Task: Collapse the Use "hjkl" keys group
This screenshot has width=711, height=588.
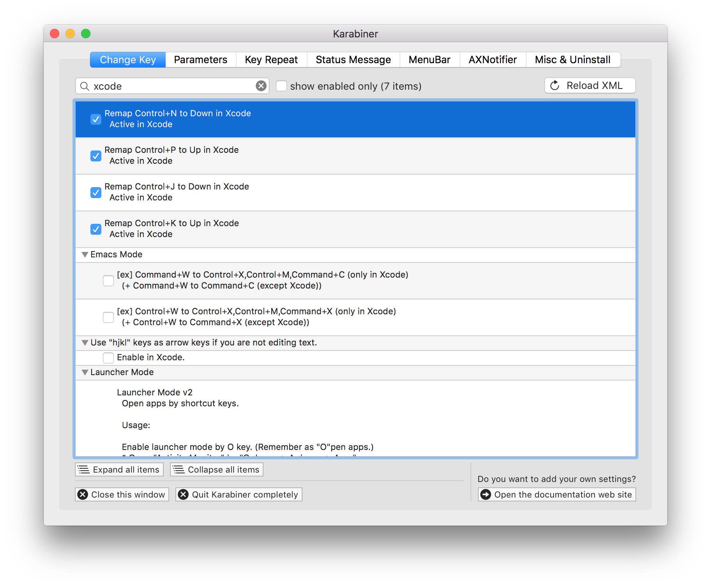Action: (85, 343)
